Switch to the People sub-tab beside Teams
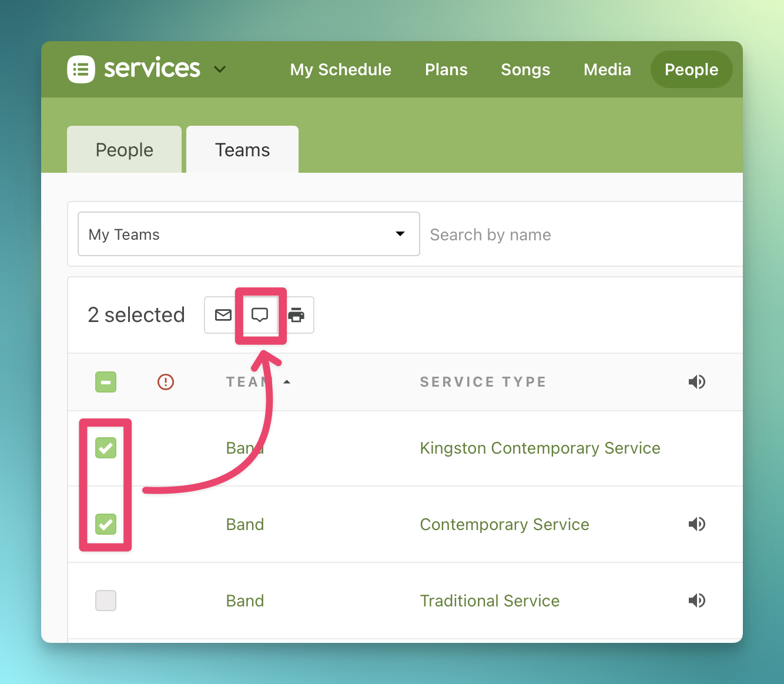The image size is (784, 684). coord(124,150)
